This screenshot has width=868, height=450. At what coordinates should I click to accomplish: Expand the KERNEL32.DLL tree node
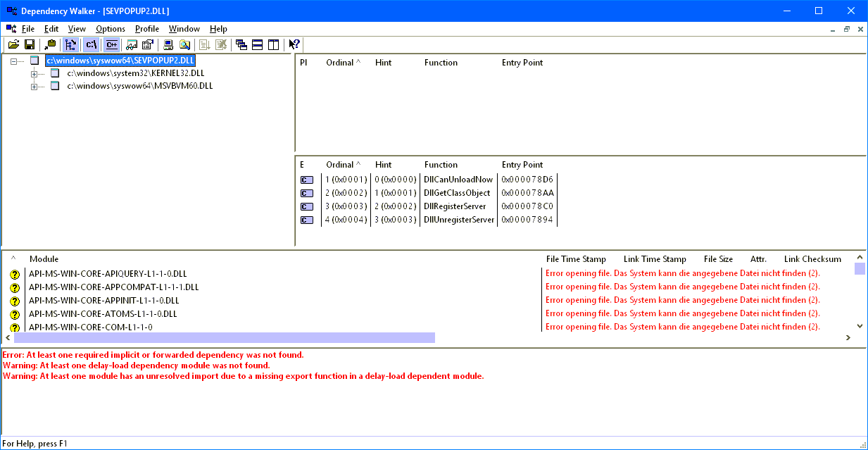pos(34,73)
